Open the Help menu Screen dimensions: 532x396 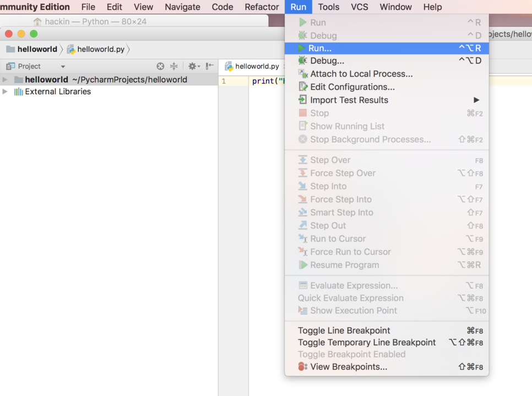coord(432,7)
